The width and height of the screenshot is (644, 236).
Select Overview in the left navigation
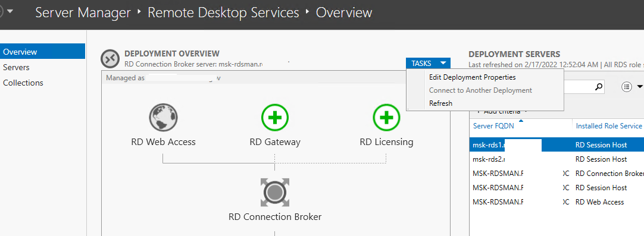tap(43, 52)
